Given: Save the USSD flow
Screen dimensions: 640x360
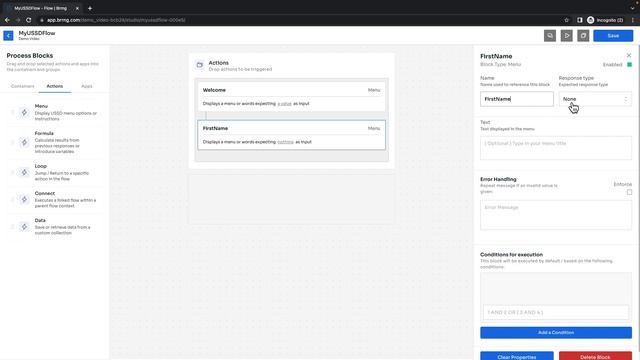Looking at the screenshot, I should click(613, 36).
